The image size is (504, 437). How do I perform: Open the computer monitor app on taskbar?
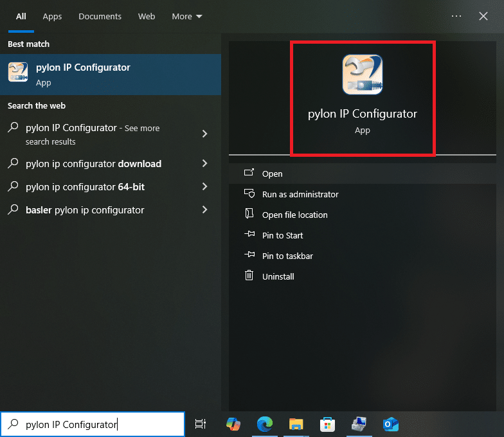359,424
